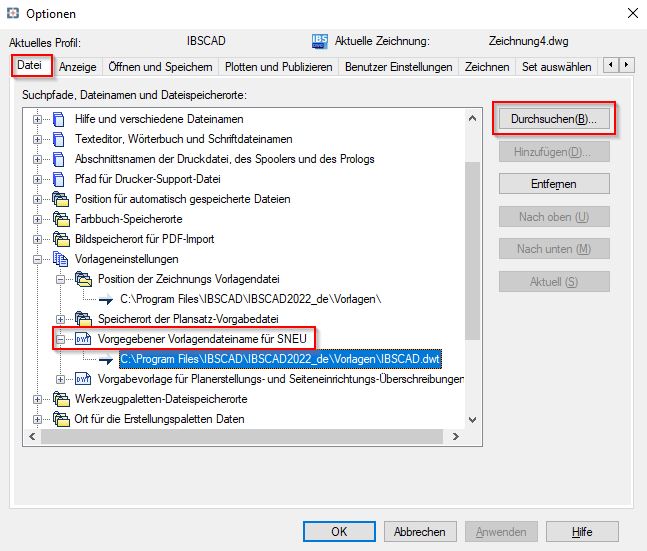
Task: Expand Ort für die Erstellungspaletten Daten node
Action: (37, 419)
